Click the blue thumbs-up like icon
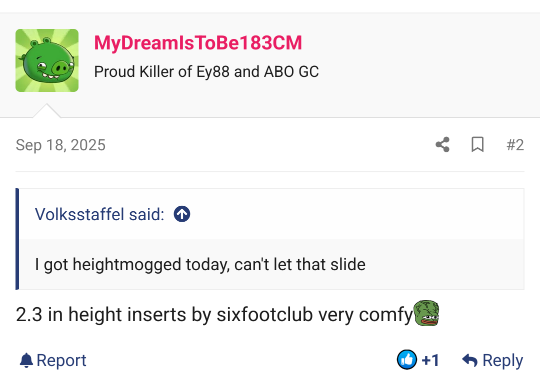 point(407,360)
